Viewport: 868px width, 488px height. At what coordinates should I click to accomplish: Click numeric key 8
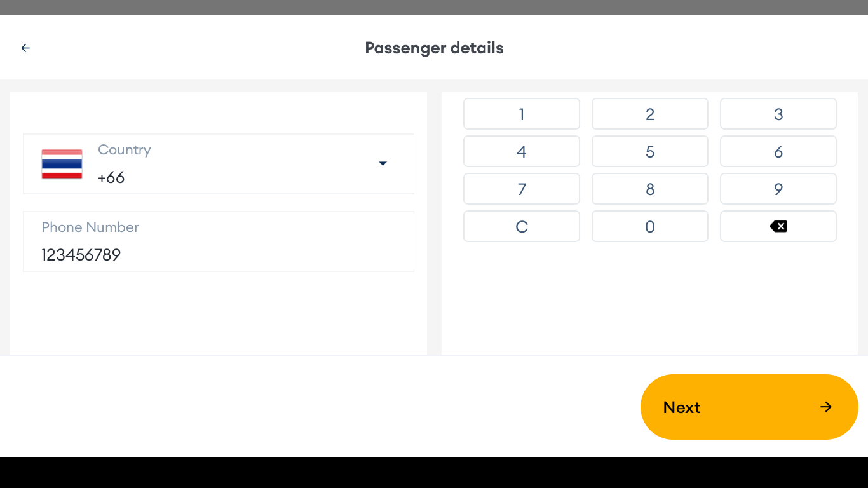point(649,189)
